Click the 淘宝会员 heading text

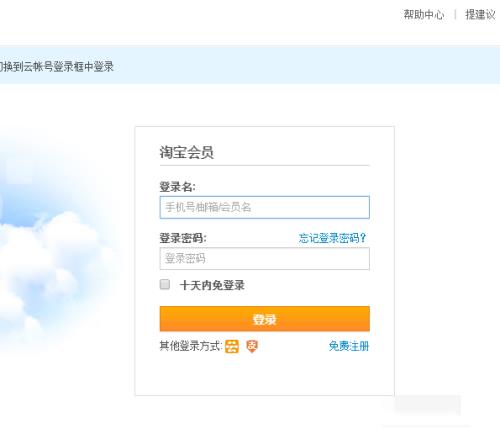pyautogui.click(x=186, y=152)
